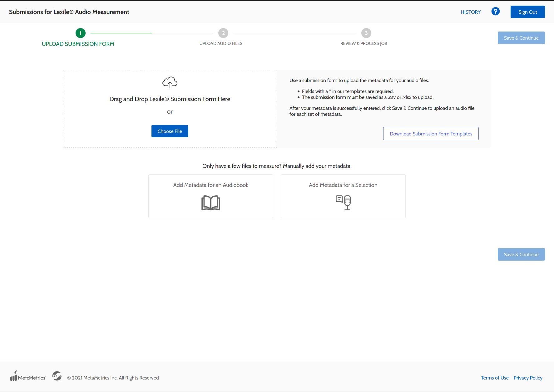Click the open book audiobook icon
Screen dimensions: 554x392
click(x=211, y=203)
